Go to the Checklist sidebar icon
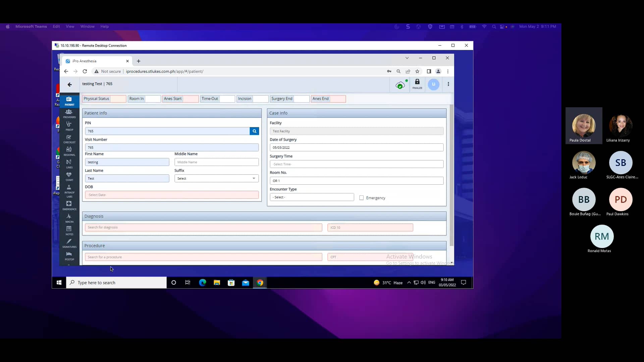The image size is (644, 362). (69, 139)
